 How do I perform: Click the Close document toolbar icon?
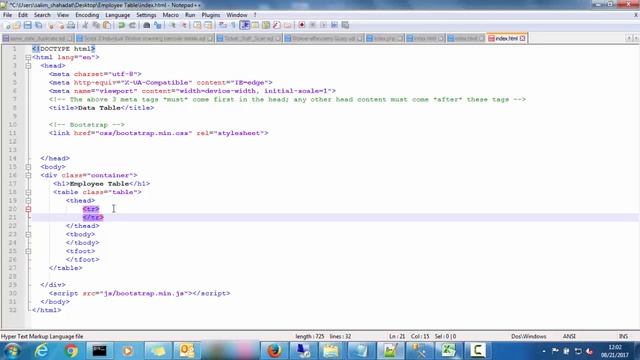tap(51, 25)
